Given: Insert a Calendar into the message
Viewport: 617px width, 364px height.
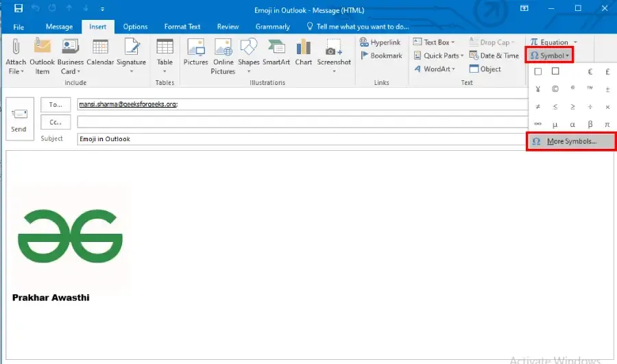Looking at the screenshot, I should click(100, 52).
